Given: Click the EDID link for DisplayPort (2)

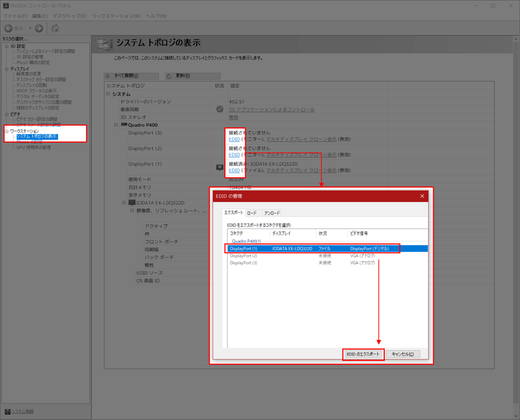Looking at the screenshot, I should [234, 155].
